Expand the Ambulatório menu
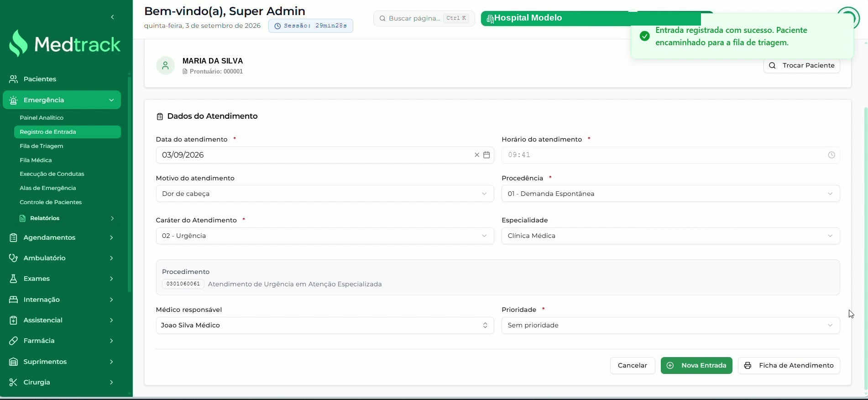The height and width of the screenshot is (400, 868). pos(111,258)
